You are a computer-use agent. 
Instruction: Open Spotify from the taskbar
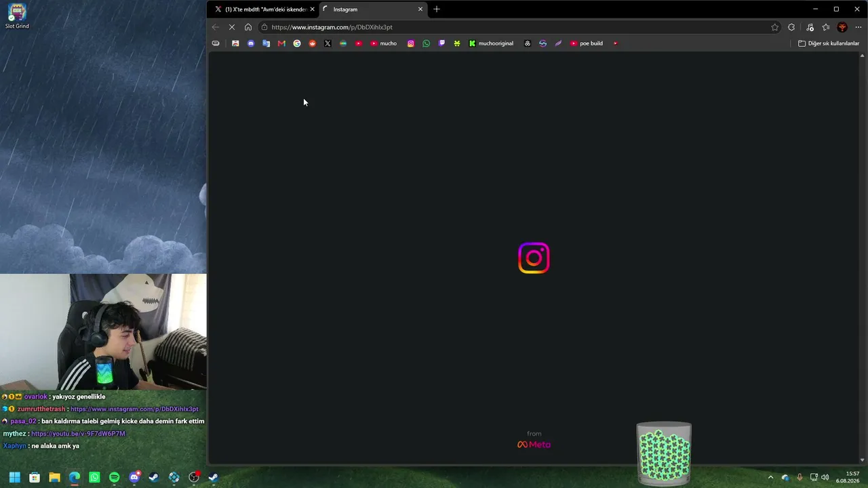114,478
